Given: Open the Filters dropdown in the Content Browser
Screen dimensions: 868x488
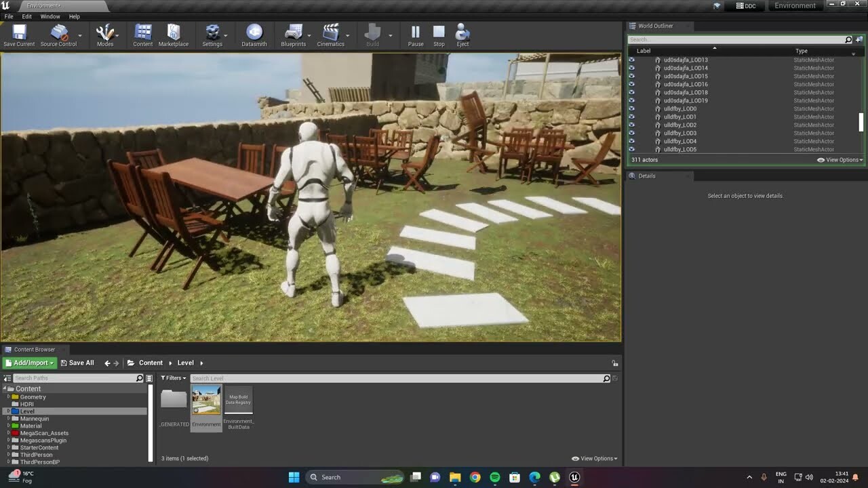Looking at the screenshot, I should click(173, 378).
